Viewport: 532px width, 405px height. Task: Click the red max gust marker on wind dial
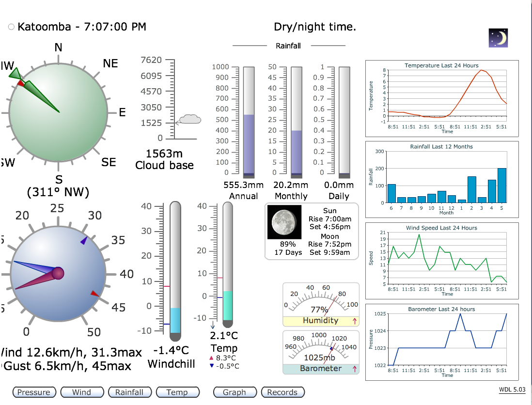94,294
